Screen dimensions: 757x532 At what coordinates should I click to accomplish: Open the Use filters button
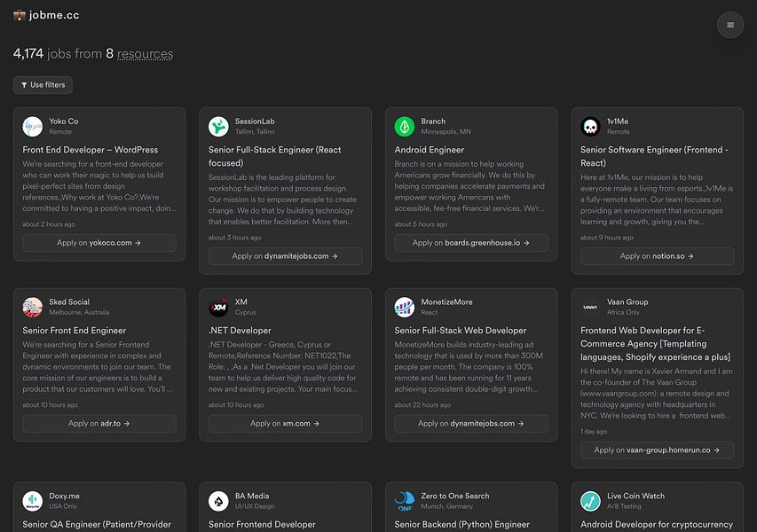[x=43, y=85]
